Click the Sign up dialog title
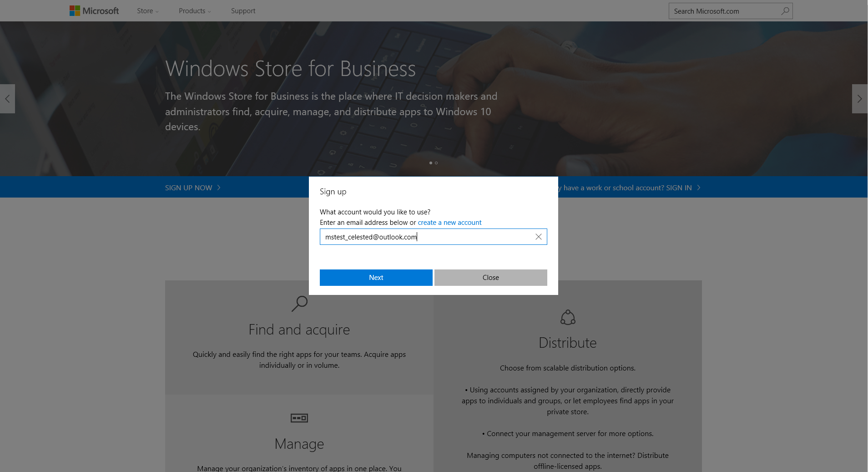This screenshot has height=472, width=868. click(333, 192)
